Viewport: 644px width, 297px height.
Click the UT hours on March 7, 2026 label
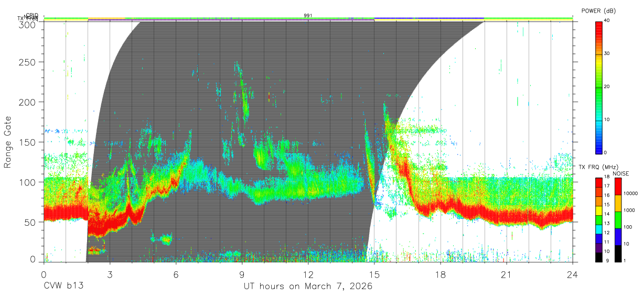pyautogui.click(x=308, y=287)
